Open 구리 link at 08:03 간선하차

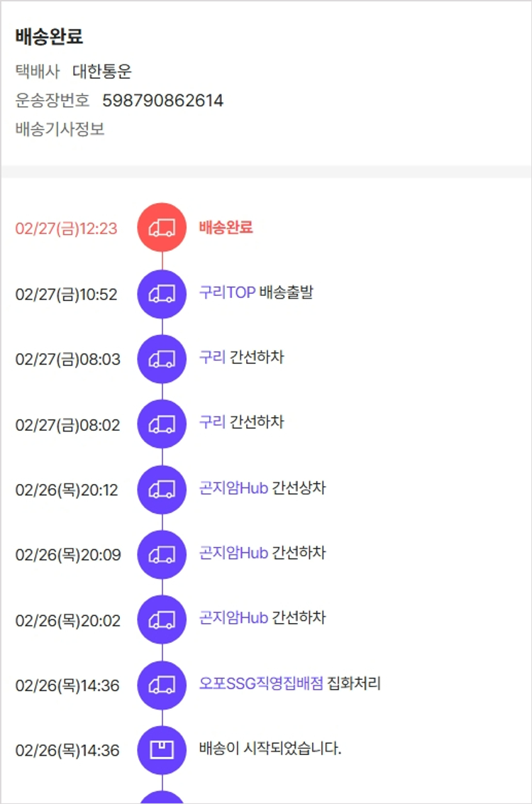click(212, 358)
